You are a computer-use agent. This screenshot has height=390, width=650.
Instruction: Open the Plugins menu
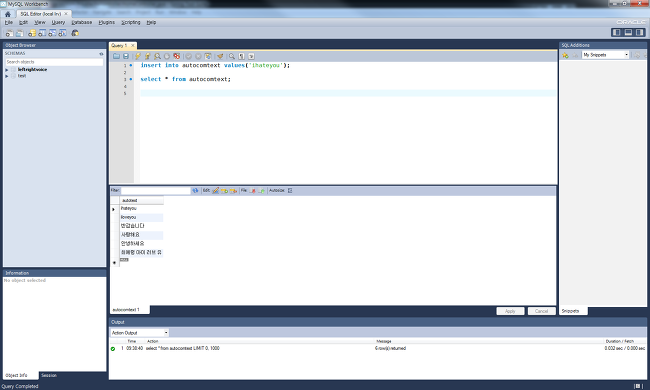pyautogui.click(x=107, y=22)
